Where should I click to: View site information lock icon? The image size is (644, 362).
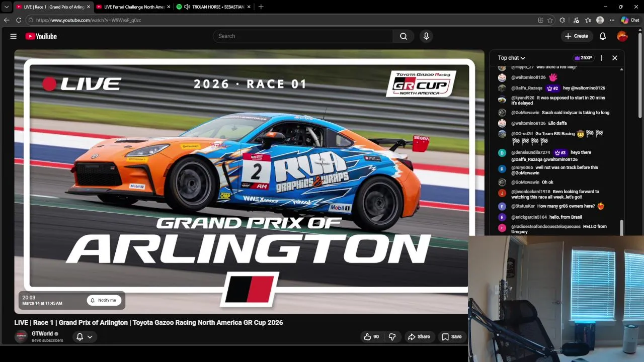click(31, 20)
